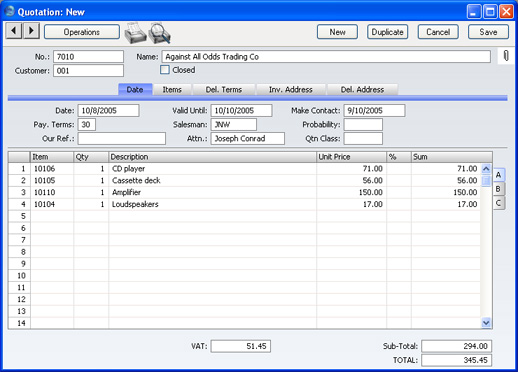
Task: Click the Sum value 56.00 in row 2
Action: 446,180
